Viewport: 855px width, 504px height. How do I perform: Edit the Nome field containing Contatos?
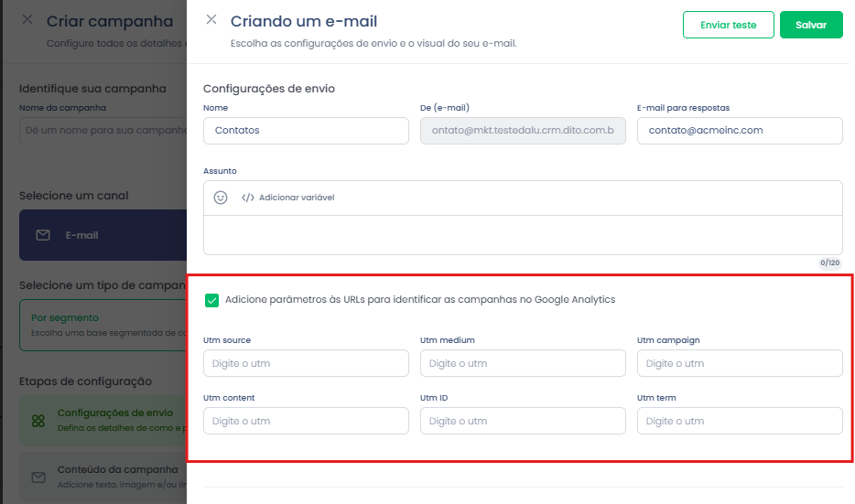pyautogui.click(x=306, y=131)
